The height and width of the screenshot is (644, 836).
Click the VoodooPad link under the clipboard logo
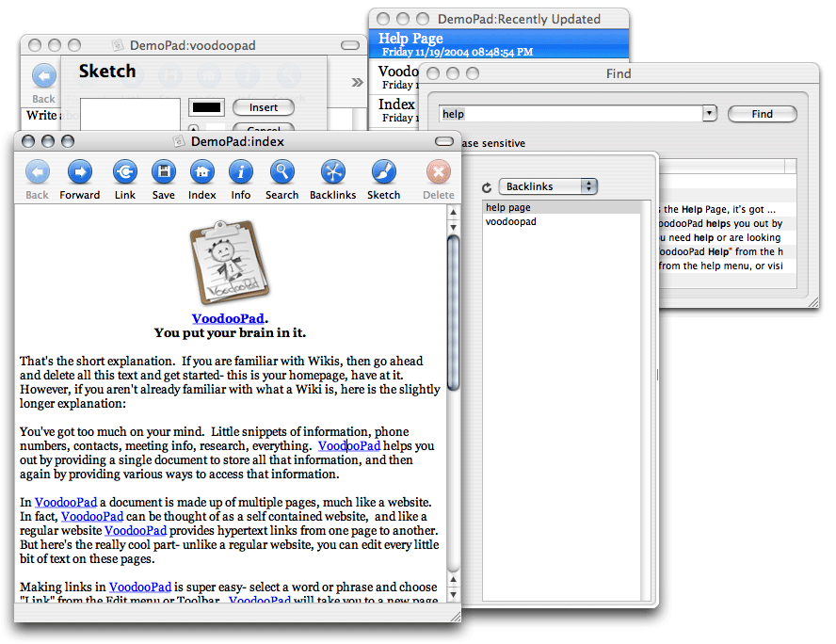coord(228,318)
